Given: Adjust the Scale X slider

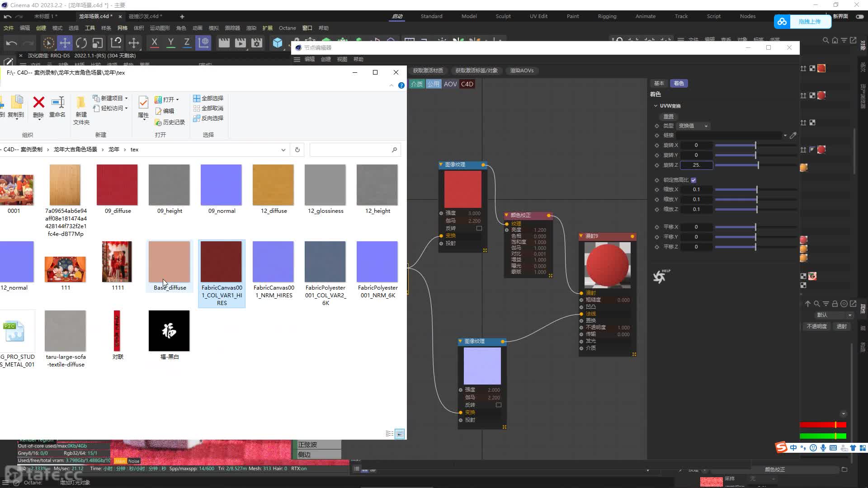Looking at the screenshot, I should coord(756,190).
